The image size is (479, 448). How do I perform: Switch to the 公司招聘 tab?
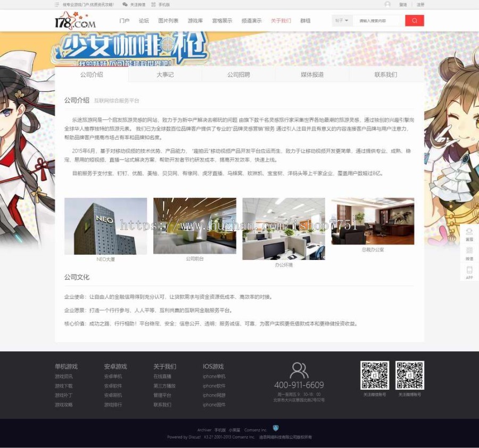[238, 74]
